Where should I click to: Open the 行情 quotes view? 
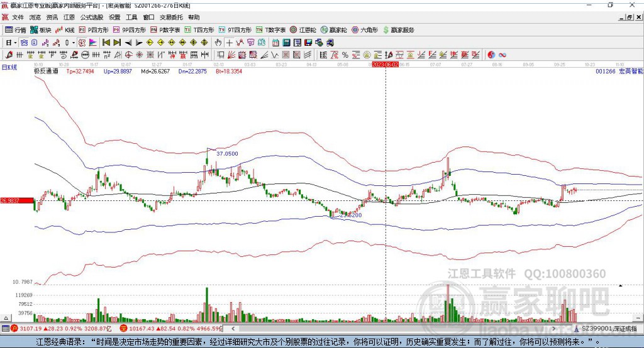point(16,30)
